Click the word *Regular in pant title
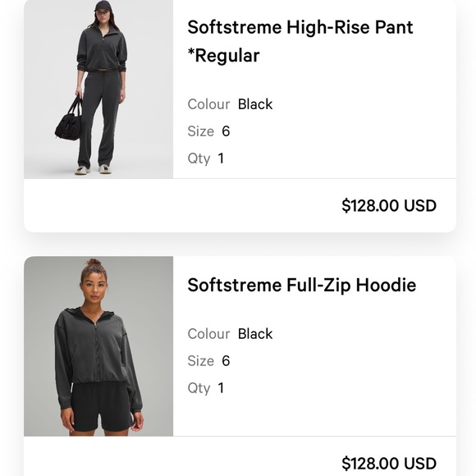The image size is (476, 476). click(223, 56)
